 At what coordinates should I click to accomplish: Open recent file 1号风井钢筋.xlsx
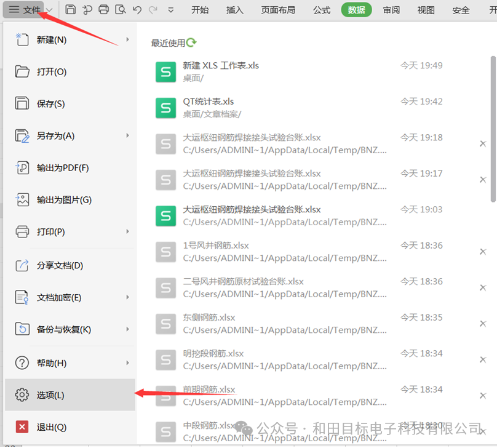pos(320,252)
